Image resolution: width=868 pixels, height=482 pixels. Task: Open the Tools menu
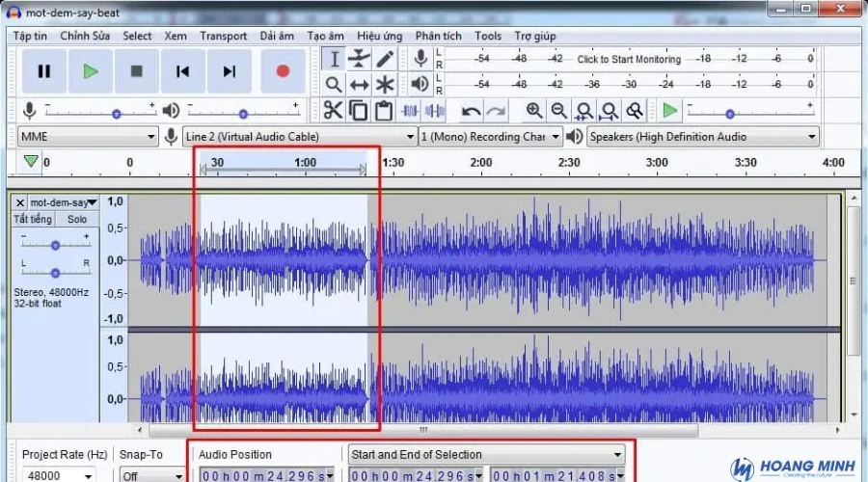(488, 36)
